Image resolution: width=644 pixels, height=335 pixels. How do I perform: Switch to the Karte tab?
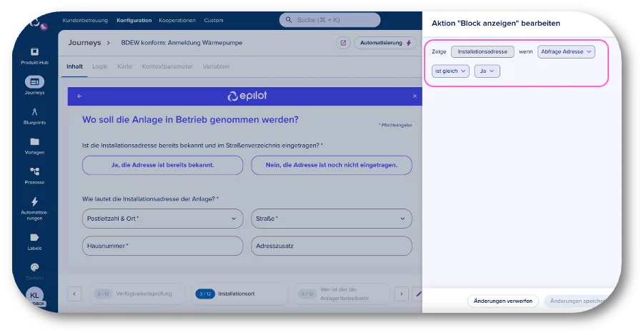point(124,66)
